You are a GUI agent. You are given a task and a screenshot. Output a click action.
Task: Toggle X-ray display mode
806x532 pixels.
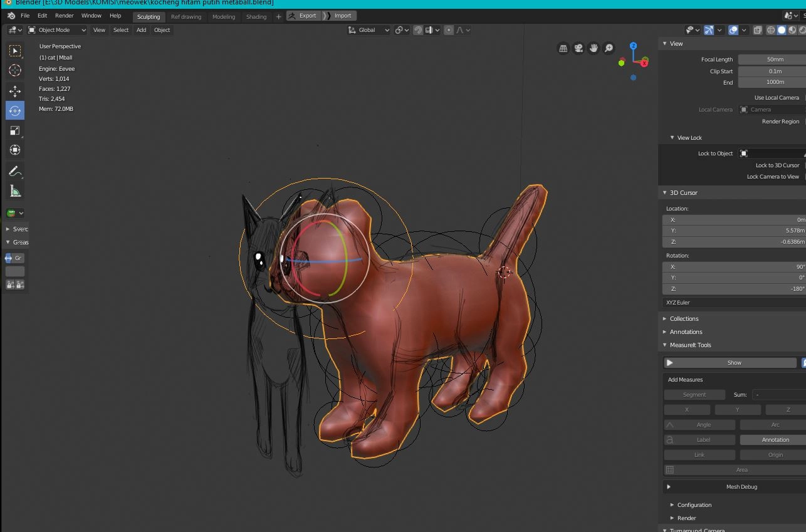757,30
